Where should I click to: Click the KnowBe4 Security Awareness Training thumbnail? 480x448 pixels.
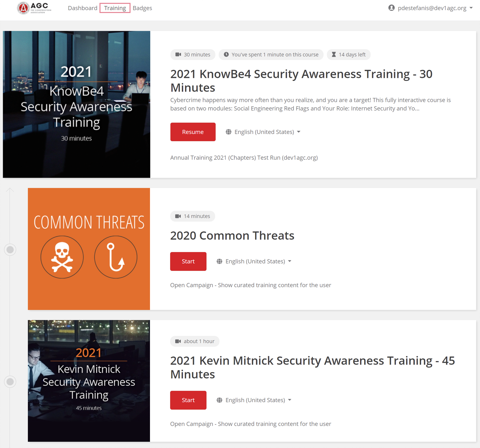(x=76, y=104)
